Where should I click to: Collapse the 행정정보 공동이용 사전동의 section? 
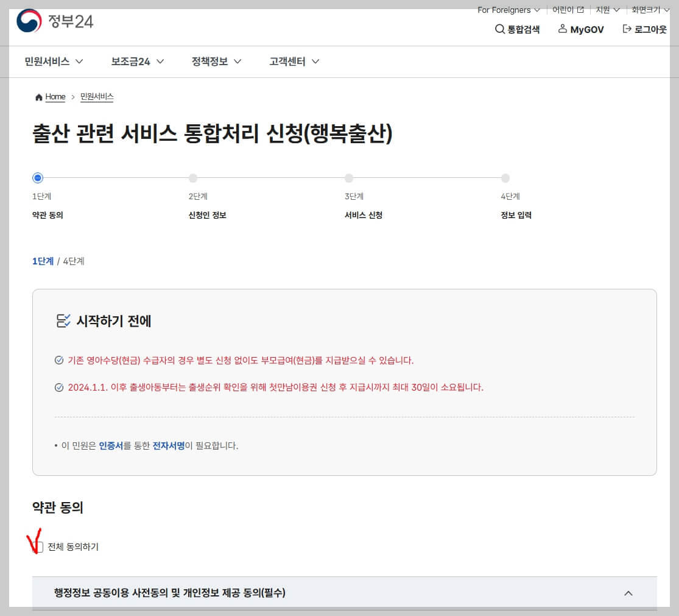pos(629,593)
